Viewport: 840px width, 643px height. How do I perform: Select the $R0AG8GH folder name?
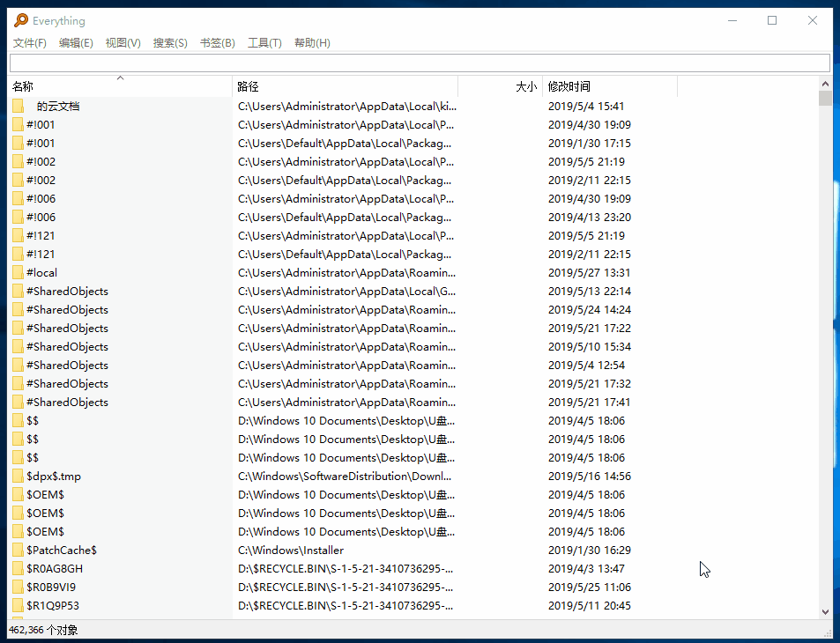pos(55,569)
